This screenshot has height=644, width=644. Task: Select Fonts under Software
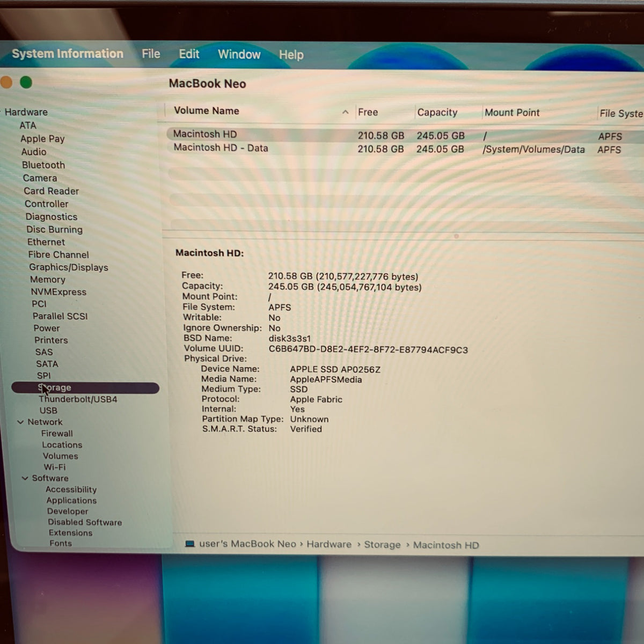pyautogui.click(x=61, y=543)
